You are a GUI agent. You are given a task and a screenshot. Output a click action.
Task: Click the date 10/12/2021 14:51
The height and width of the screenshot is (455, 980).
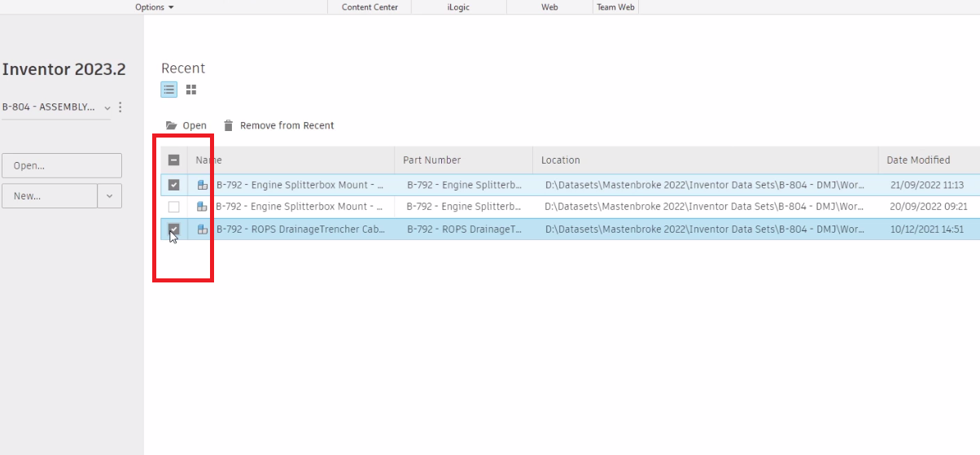(927, 230)
